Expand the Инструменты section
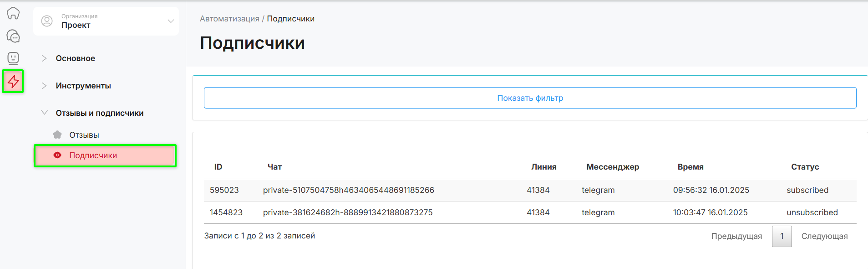 point(83,86)
